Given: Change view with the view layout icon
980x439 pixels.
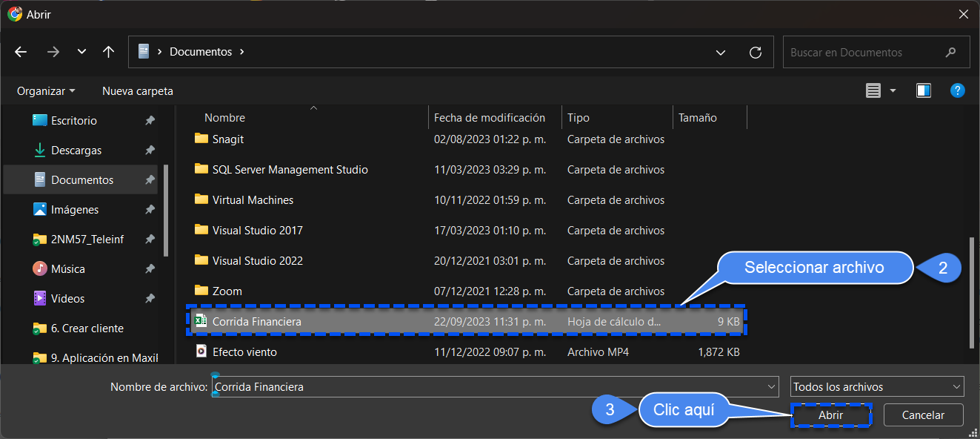Looking at the screenshot, I should [x=873, y=90].
